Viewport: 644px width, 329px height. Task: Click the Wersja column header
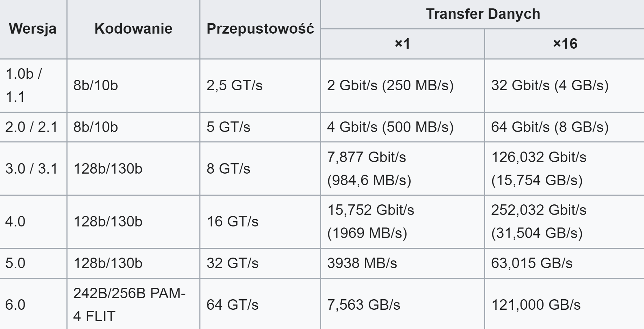33,29
